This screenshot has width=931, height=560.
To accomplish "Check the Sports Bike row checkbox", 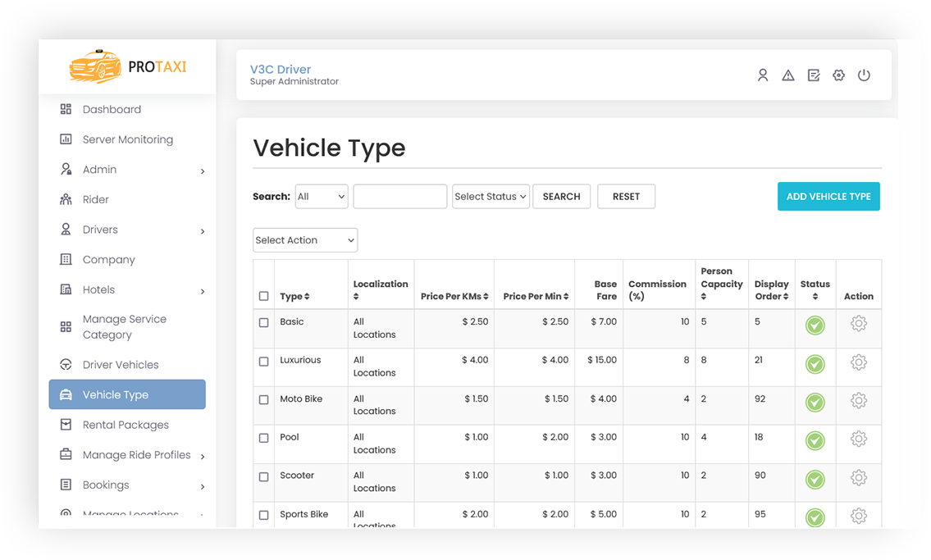I will click(263, 515).
